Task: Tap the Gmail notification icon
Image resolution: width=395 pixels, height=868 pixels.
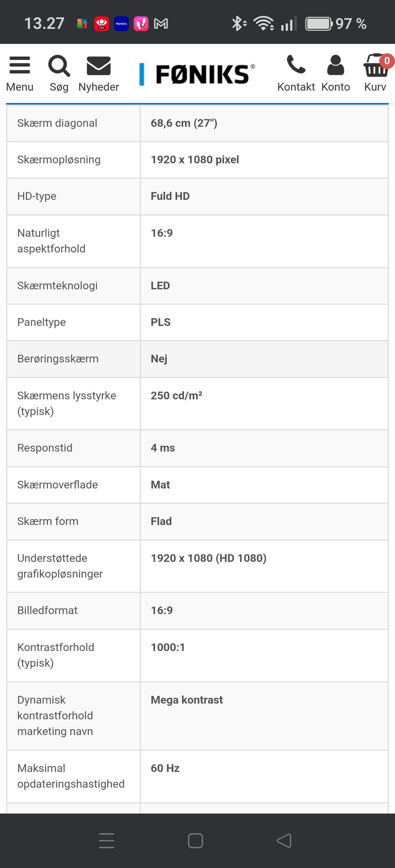Action: 160,24
